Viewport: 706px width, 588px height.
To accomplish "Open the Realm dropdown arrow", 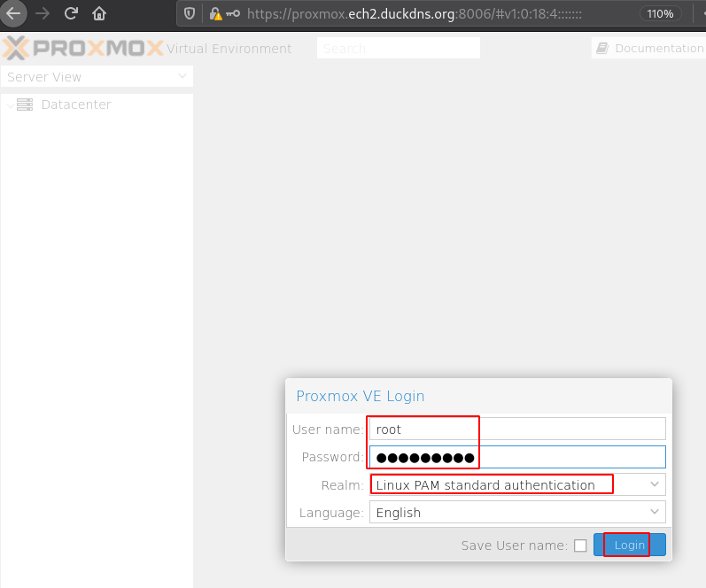I will (x=655, y=484).
